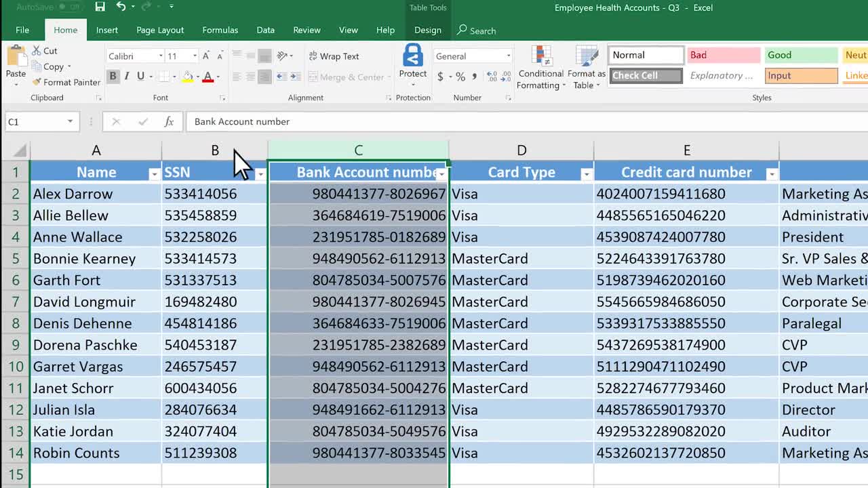Viewport: 868px width, 488px height.
Task: Apply the Input cell style
Action: point(801,75)
